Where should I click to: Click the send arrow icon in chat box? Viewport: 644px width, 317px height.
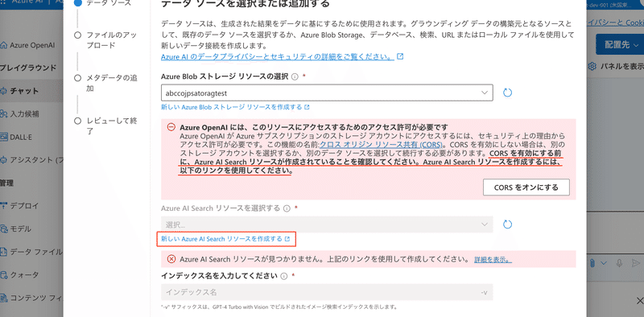636,262
